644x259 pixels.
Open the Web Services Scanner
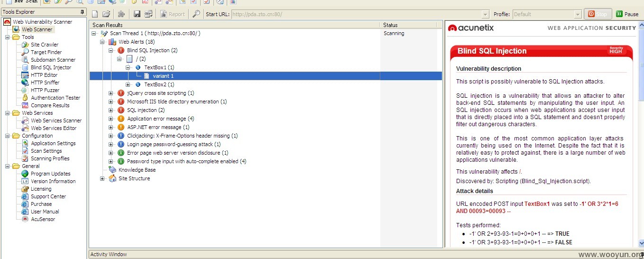[56, 120]
